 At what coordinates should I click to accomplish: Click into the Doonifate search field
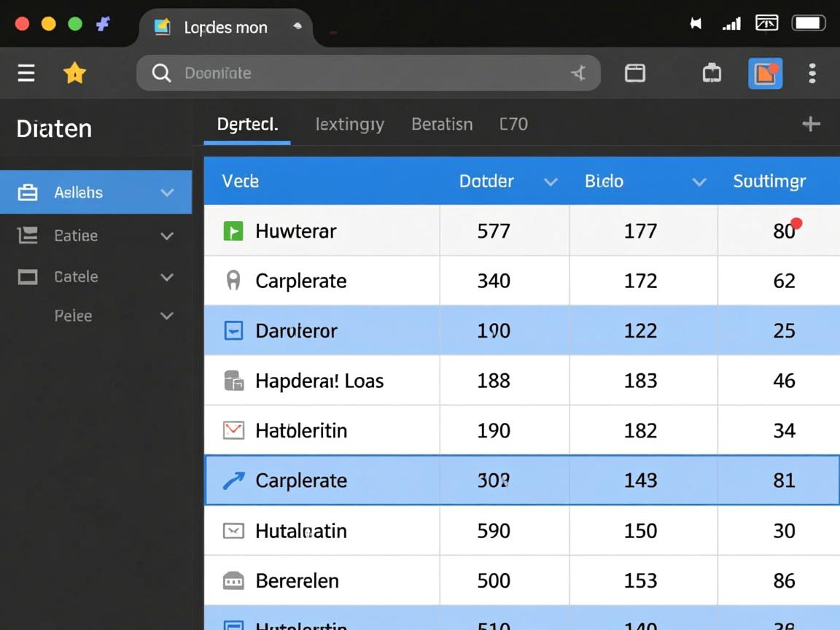(x=365, y=73)
